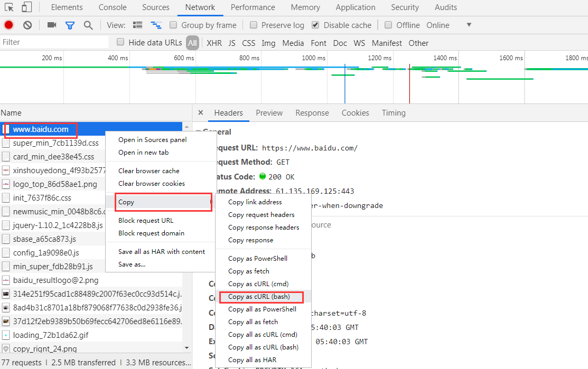Stop recording network log
Image resolution: width=588 pixels, height=369 pixels.
[x=8, y=25]
